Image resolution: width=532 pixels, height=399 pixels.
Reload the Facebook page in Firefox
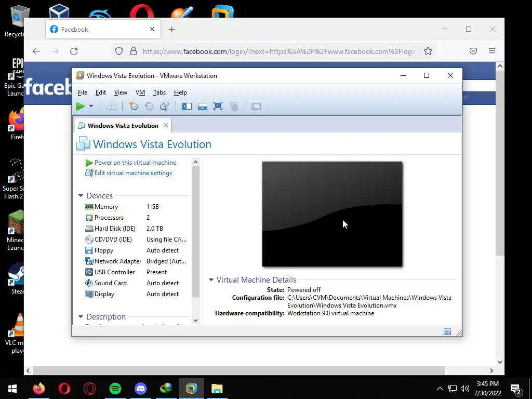(74, 51)
